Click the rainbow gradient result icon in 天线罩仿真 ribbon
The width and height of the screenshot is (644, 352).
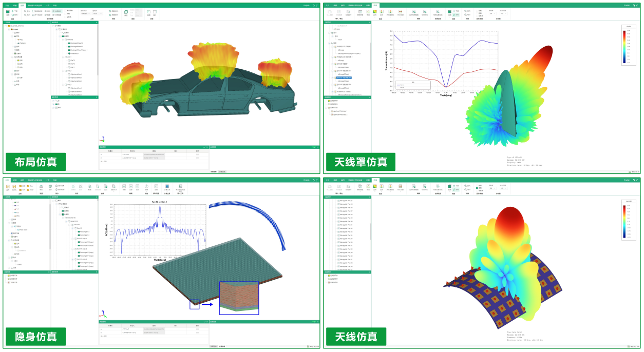tap(375, 11)
